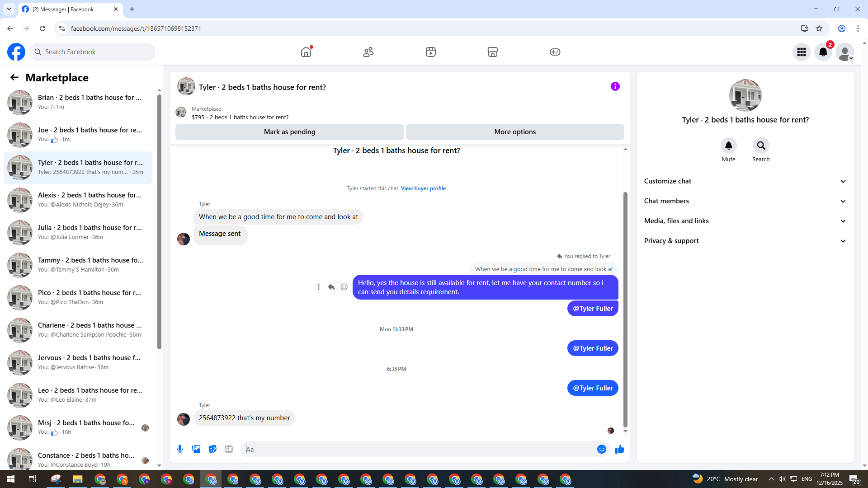Open the Marketplace storefront icon
This screenshot has width=868, height=488.
point(493,52)
